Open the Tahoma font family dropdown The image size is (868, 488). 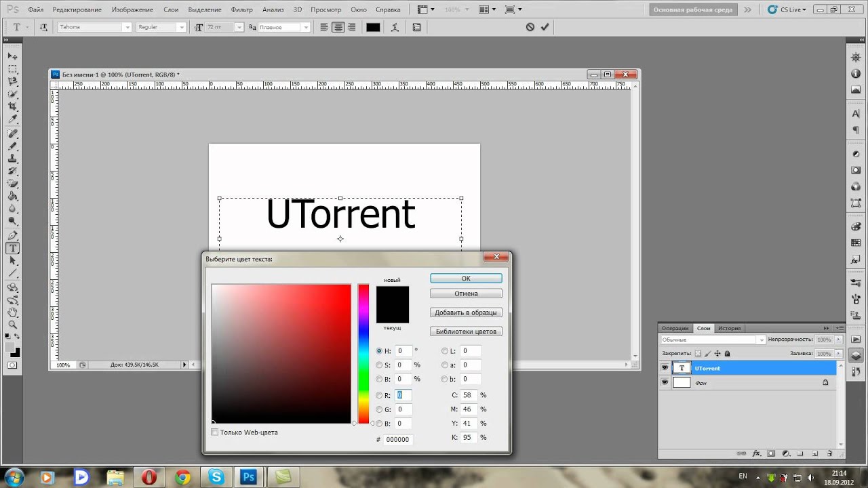126,27
